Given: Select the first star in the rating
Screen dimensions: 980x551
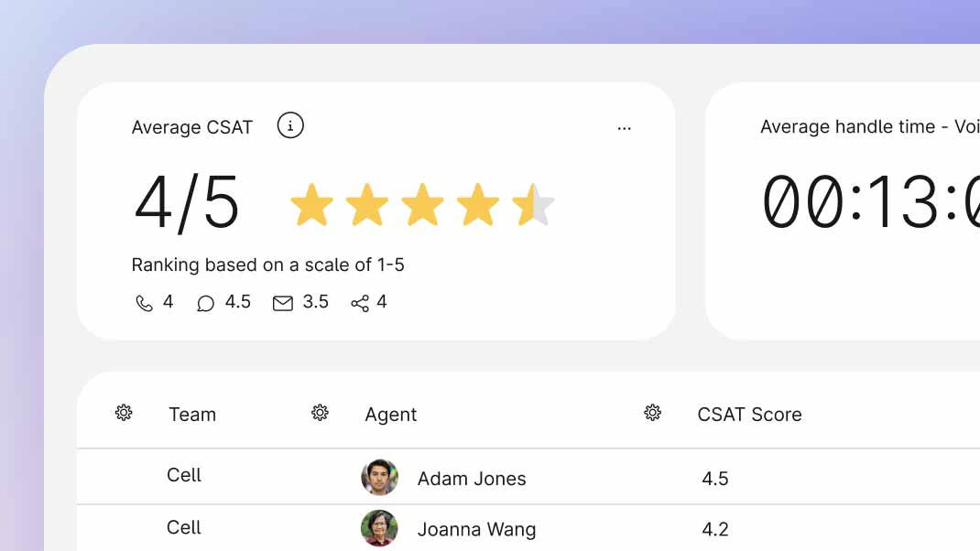Looking at the screenshot, I should coord(313,205).
